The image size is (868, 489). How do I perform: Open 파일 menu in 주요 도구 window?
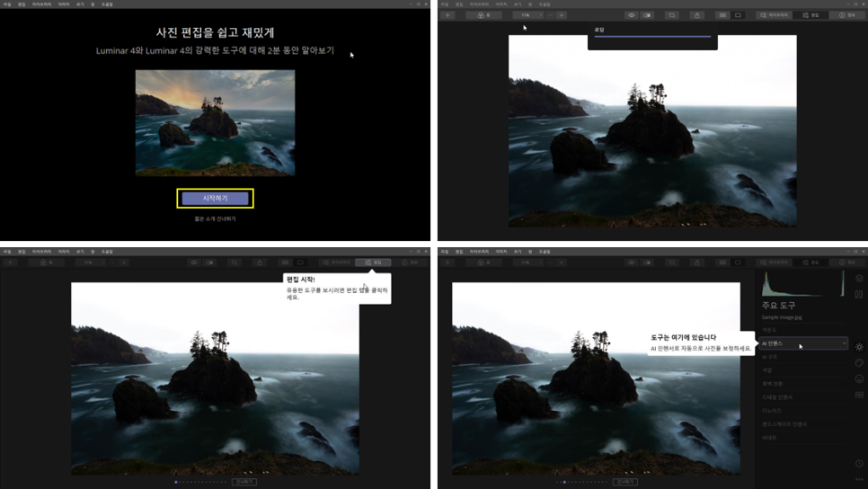pos(445,252)
